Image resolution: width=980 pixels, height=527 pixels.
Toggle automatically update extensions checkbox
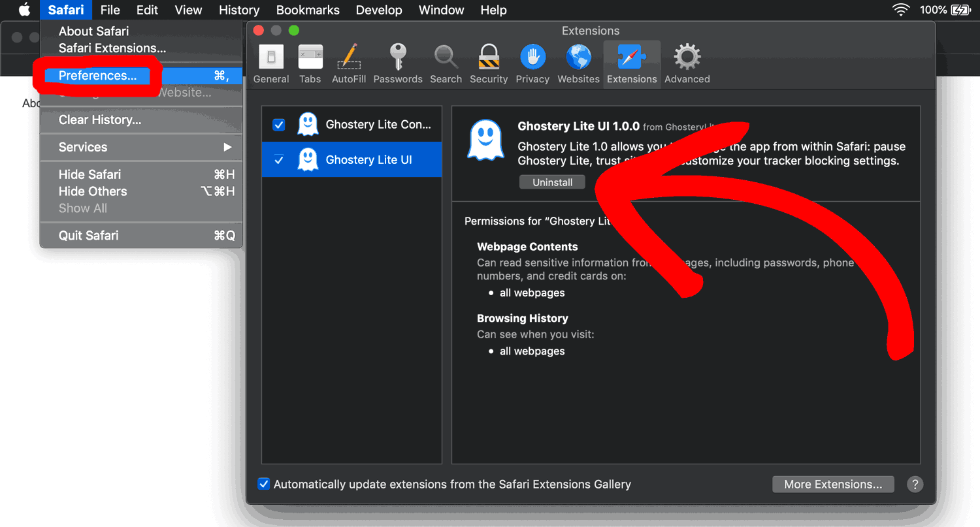pyautogui.click(x=264, y=484)
